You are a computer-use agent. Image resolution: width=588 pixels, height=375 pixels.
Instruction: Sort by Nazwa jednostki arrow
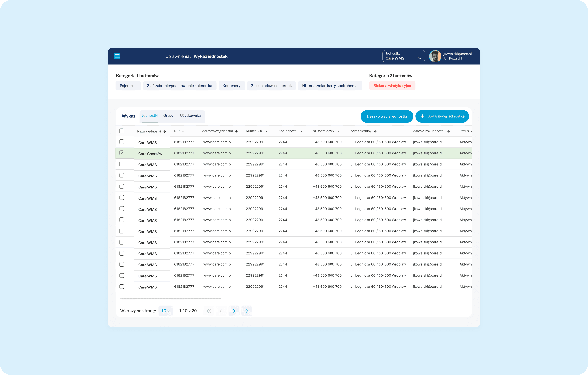coord(164,132)
